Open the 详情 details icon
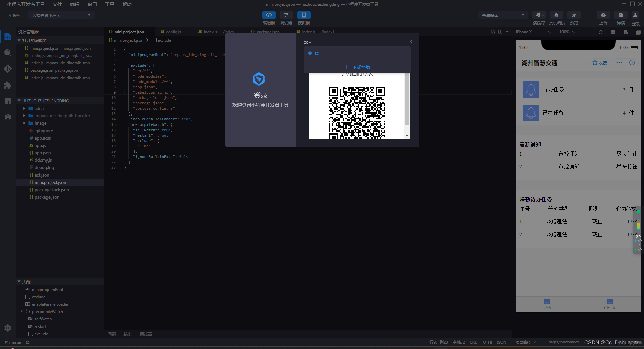The image size is (644, 349). click(x=621, y=15)
